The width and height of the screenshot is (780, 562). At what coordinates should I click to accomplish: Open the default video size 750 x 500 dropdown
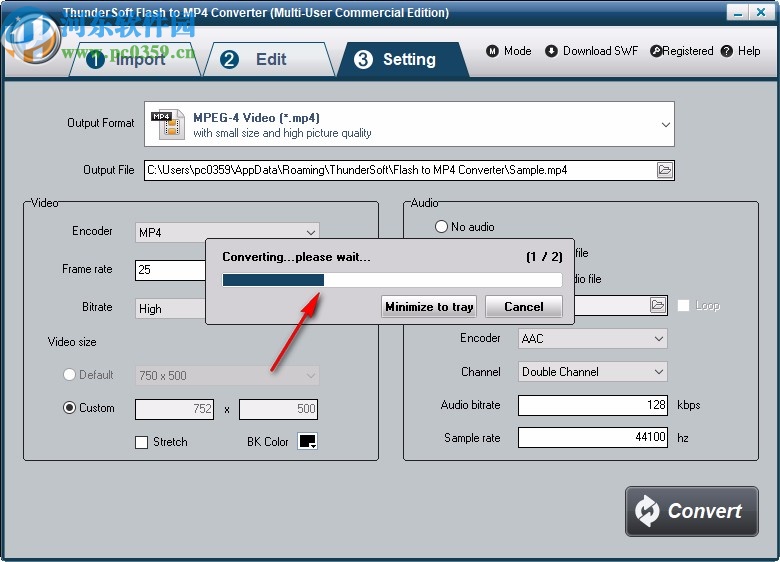point(227,375)
